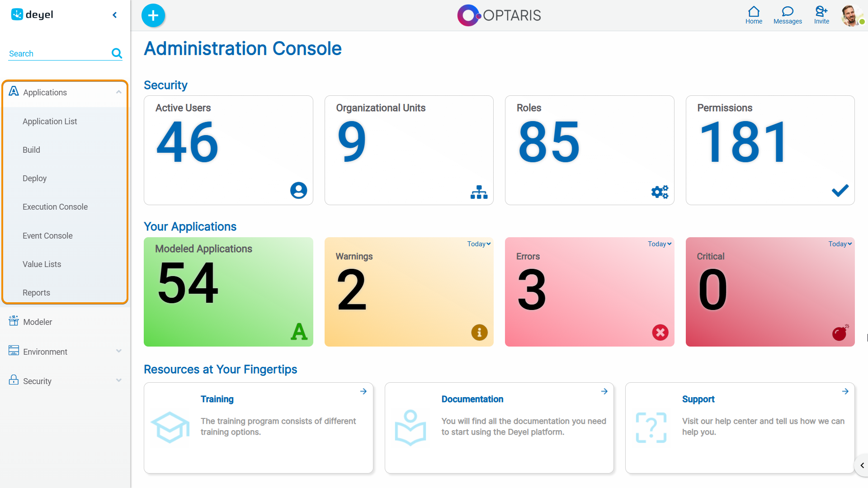Expand the Security sidebar section
Screen dimensions: 868x488
point(118,380)
